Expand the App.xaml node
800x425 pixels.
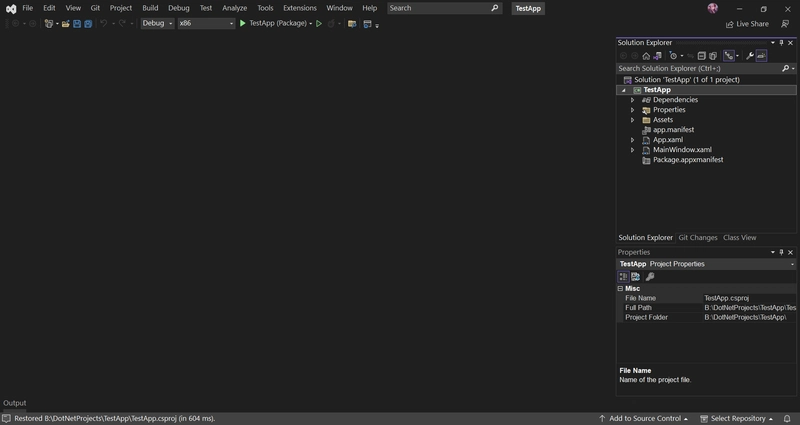[633, 140]
